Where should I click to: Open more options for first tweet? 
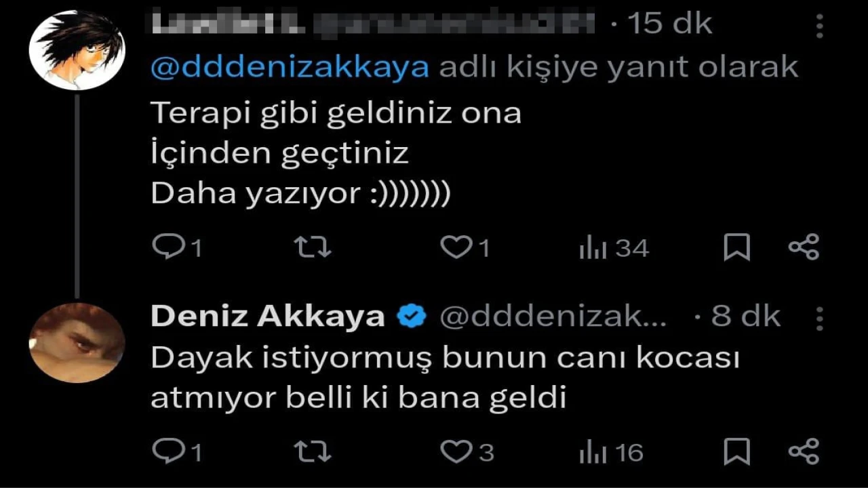[820, 26]
